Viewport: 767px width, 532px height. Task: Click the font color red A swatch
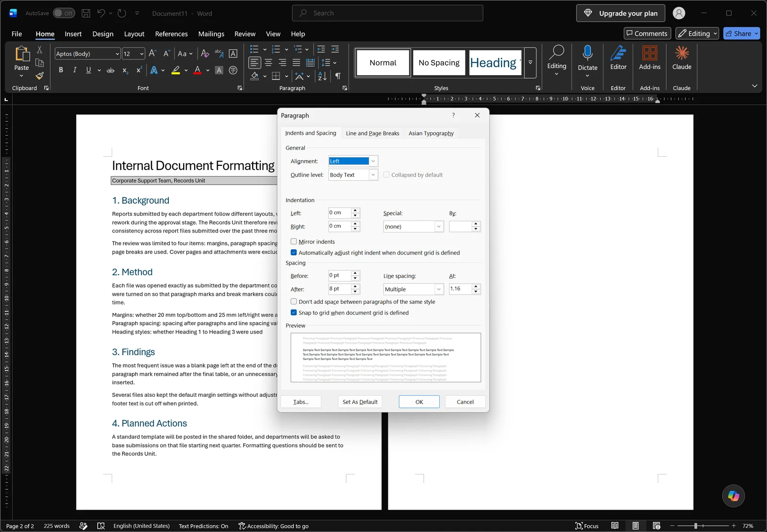point(197,70)
